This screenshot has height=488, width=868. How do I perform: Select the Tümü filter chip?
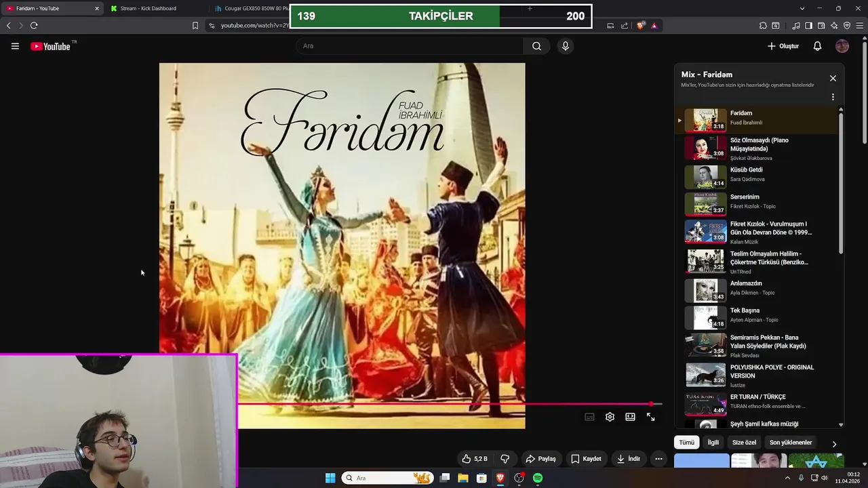(x=687, y=443)
